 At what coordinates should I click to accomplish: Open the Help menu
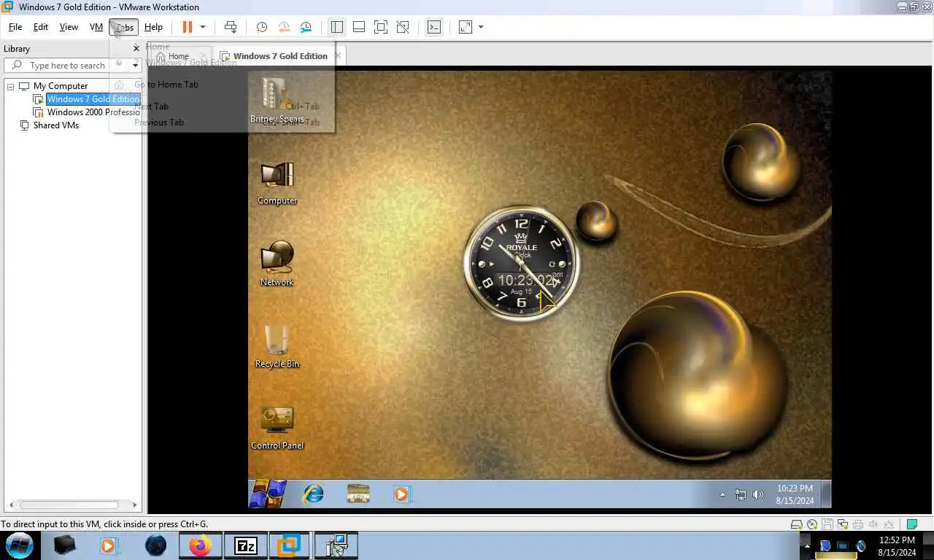pos(153,27)
